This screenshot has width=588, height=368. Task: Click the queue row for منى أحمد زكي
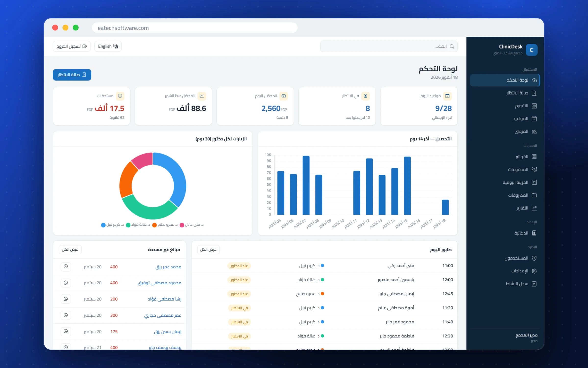pyautogui.click(x=324, y=266)
